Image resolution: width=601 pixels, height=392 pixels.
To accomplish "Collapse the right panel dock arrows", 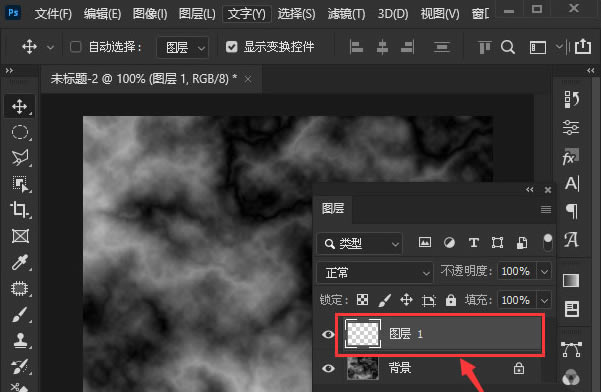I will (591, 71).
